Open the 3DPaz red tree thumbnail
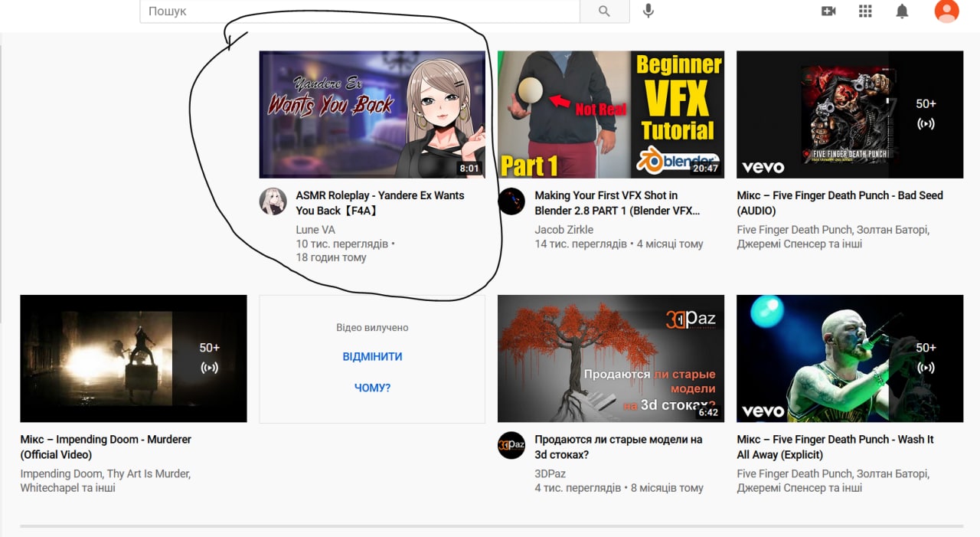Viewport: 980px width, 537px height. (x=611, y=359)
